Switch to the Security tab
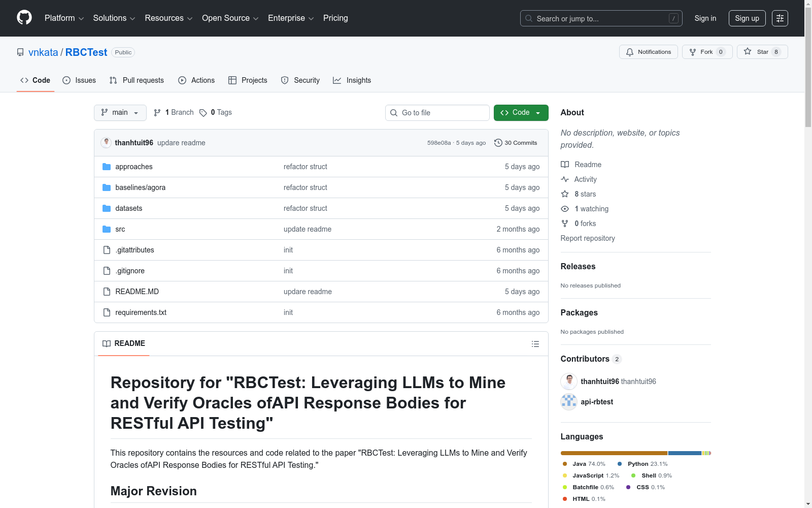This screenshot has height=508, width=812. pos(300,80)
